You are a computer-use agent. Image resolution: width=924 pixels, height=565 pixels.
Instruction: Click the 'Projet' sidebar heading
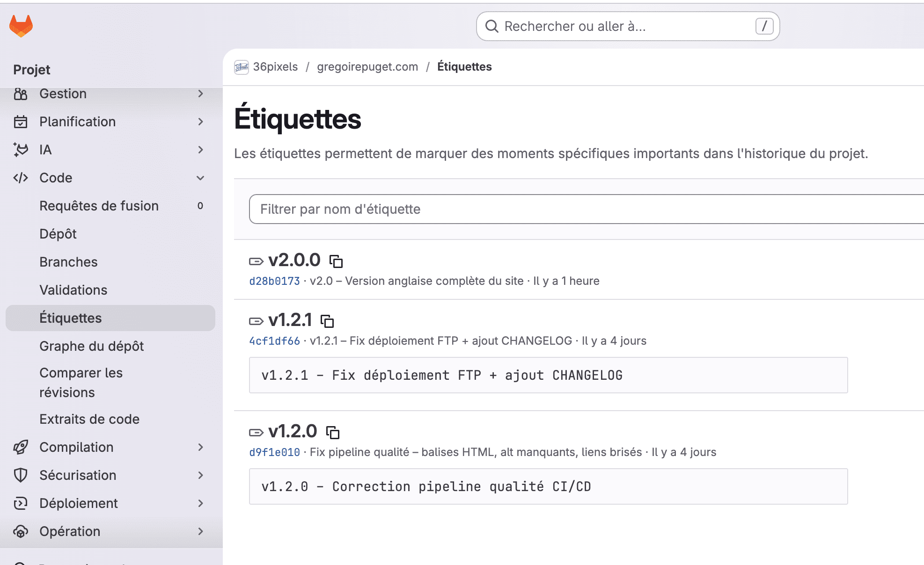pos(32,70)
